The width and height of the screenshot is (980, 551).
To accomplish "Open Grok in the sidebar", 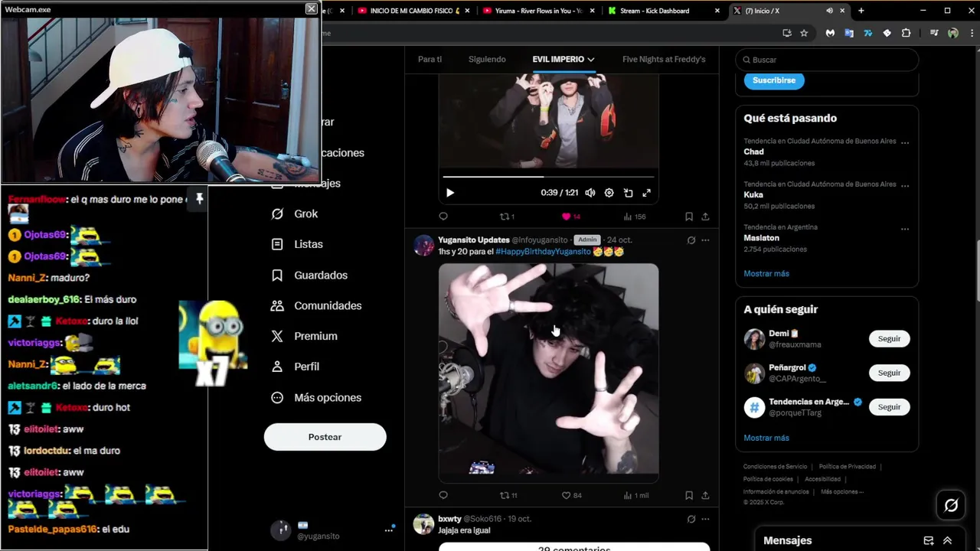I will point(295,214).
